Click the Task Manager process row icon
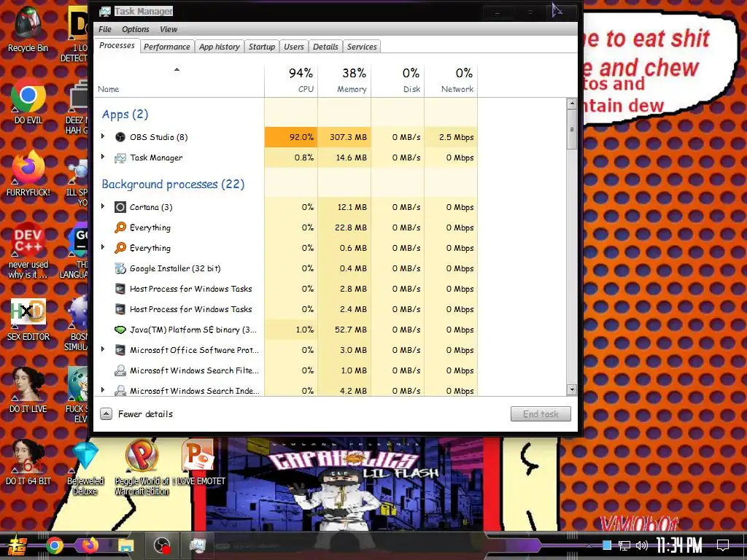747x560 pixels. tap(120, 157)
